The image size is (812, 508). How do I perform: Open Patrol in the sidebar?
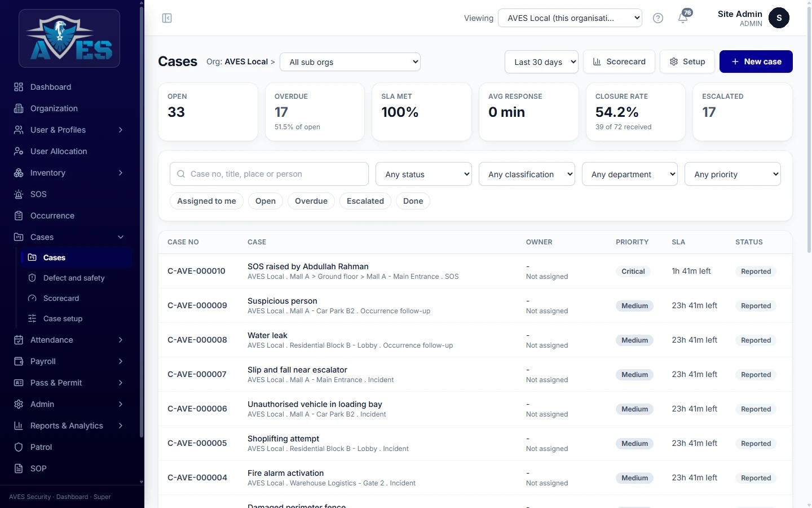(x=69, y=447)
